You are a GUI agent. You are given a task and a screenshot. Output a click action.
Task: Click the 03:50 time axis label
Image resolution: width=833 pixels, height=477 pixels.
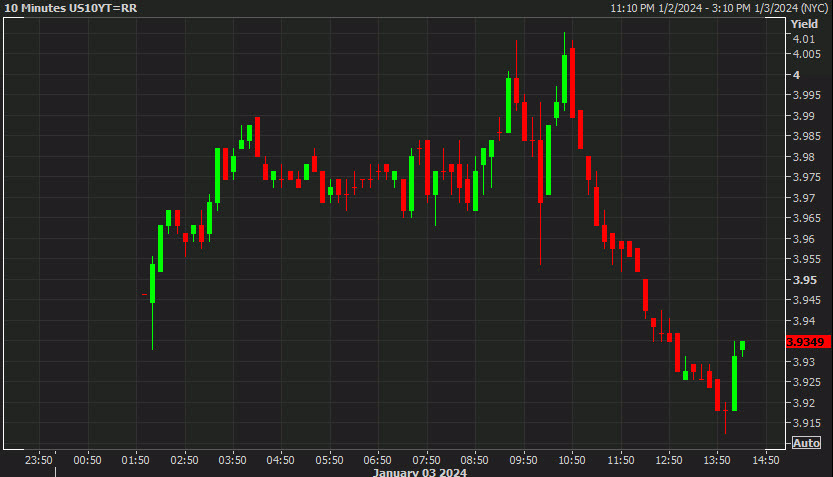(233, 460)
